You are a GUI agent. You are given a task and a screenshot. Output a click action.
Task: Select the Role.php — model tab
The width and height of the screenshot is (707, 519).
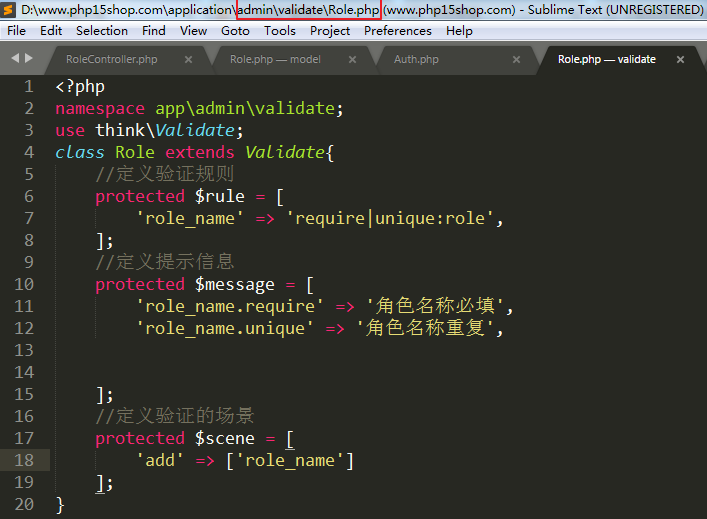[x=275, y=60]
